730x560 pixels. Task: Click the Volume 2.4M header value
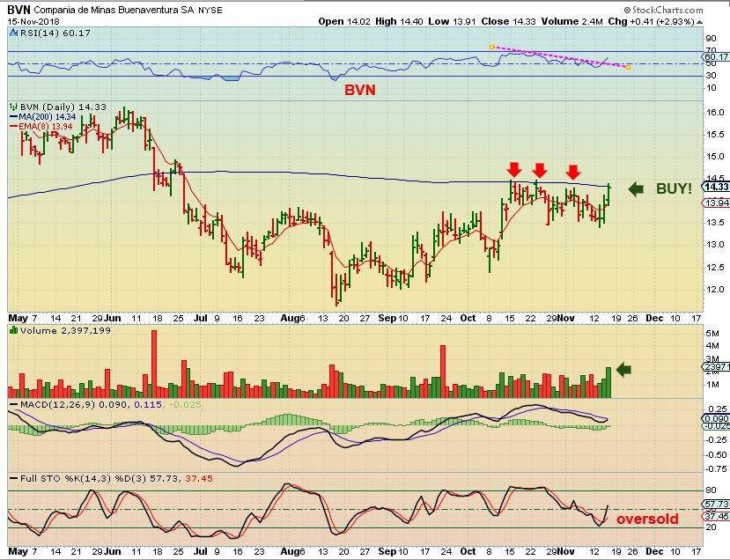pyautogui.click(x=571, y=21)
